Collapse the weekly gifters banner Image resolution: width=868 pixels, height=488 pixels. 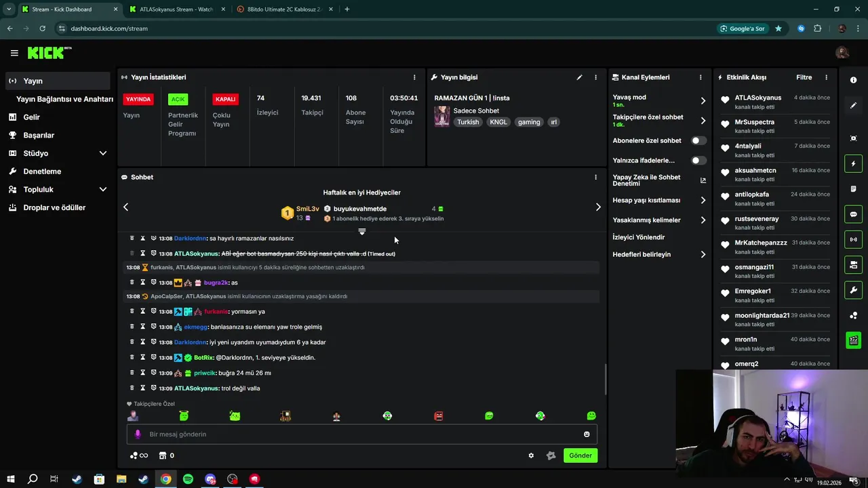[x=362, y=232]
